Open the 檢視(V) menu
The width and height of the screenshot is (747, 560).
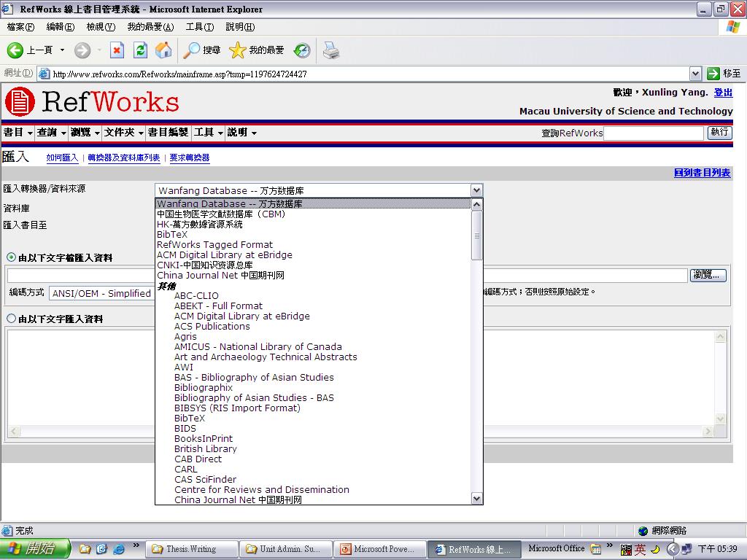101,27
